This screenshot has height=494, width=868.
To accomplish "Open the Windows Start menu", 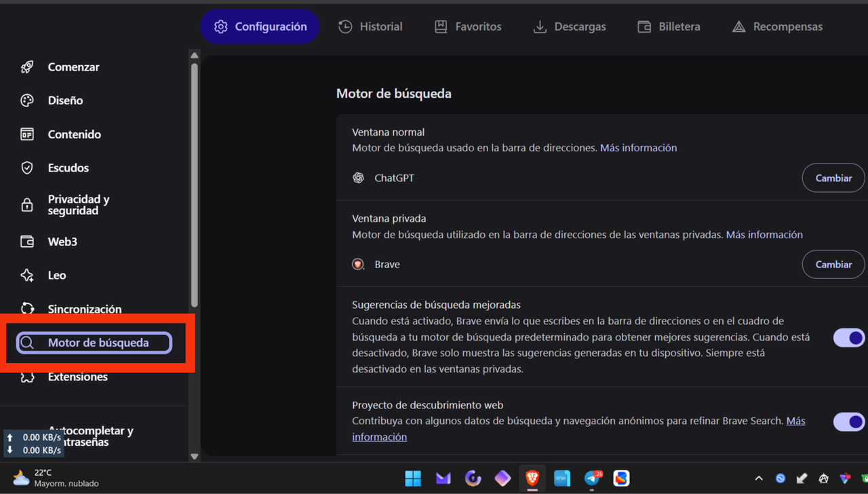I will (413, 478).
